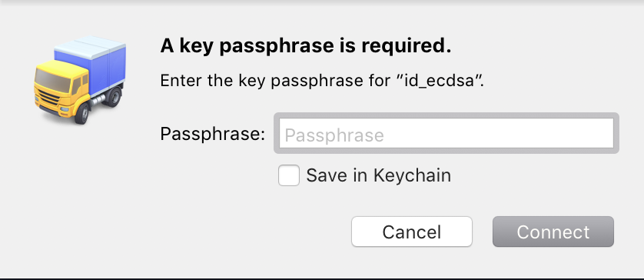Click the 'A key passphrase is required.' heading
This screenshot has height=280, width=644.
tap(306, 46)
